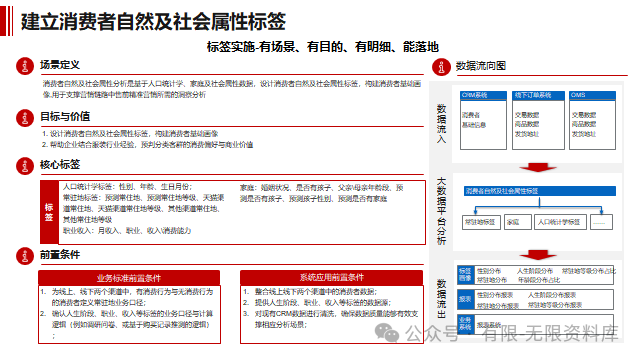640x360 pixels.
Task: Select 消费者 基础信息 text in the CRM系统 box
Action: click(x=474, y=120)
